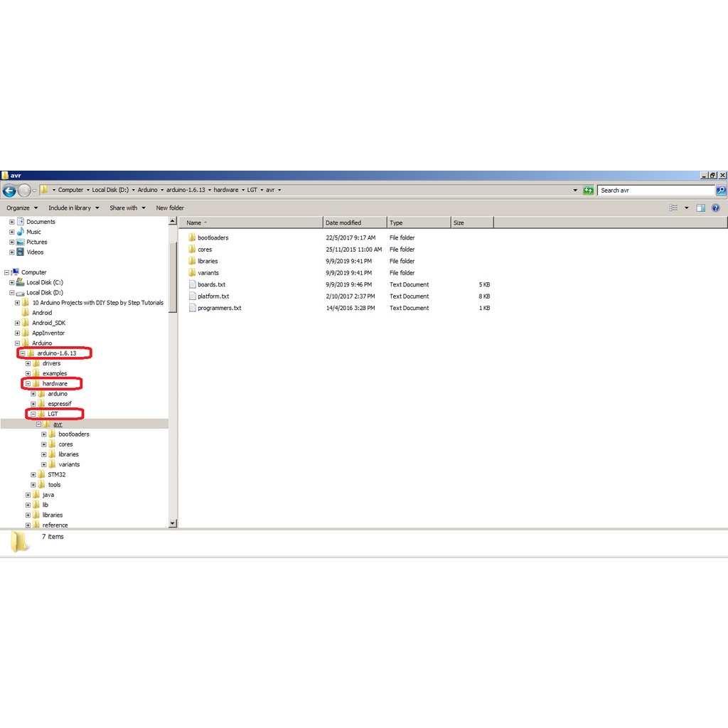Click the refresh button beside address bar
This screenshot has width=728, height=728.
(x=588, y=191)
